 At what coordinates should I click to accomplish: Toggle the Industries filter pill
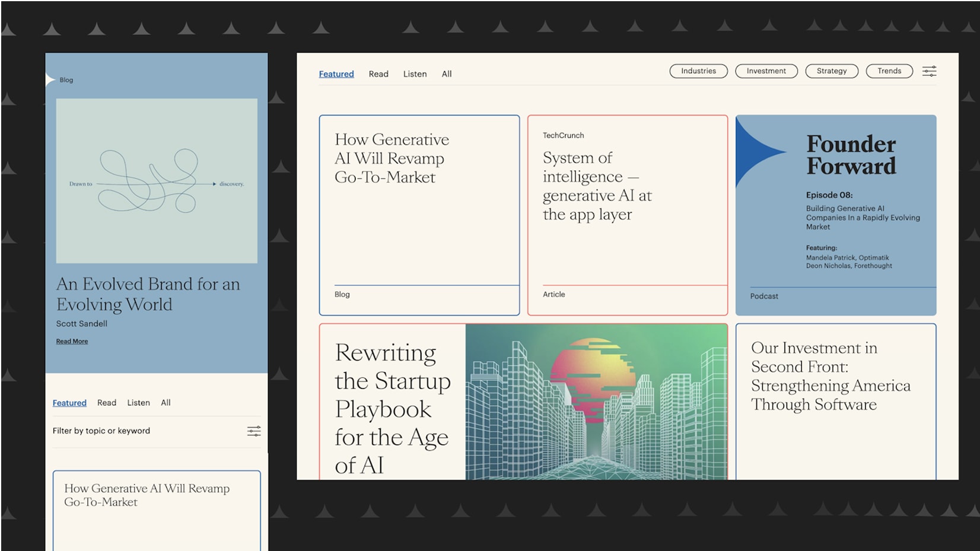[698, 71]
